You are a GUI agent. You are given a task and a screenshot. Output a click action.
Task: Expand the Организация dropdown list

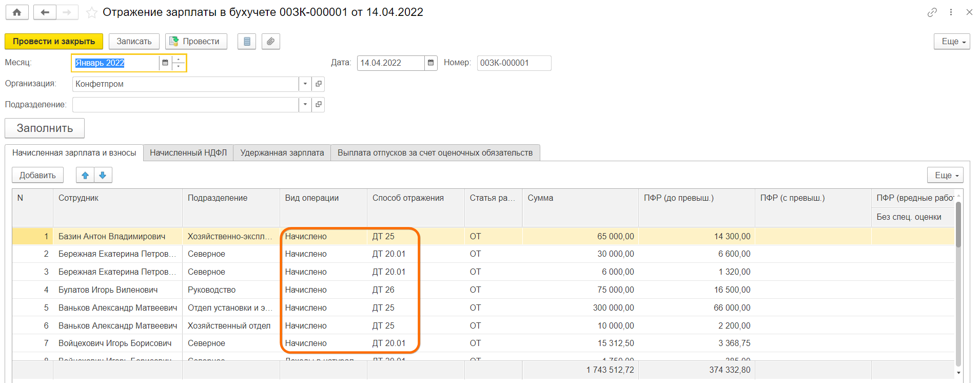coord(305,84)
